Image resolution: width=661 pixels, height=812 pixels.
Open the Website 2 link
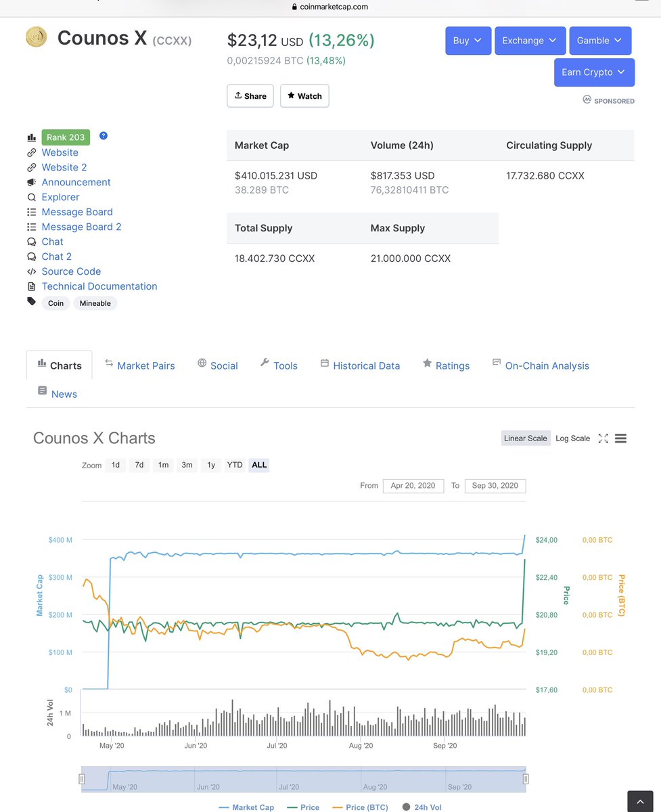coord(64,167)
